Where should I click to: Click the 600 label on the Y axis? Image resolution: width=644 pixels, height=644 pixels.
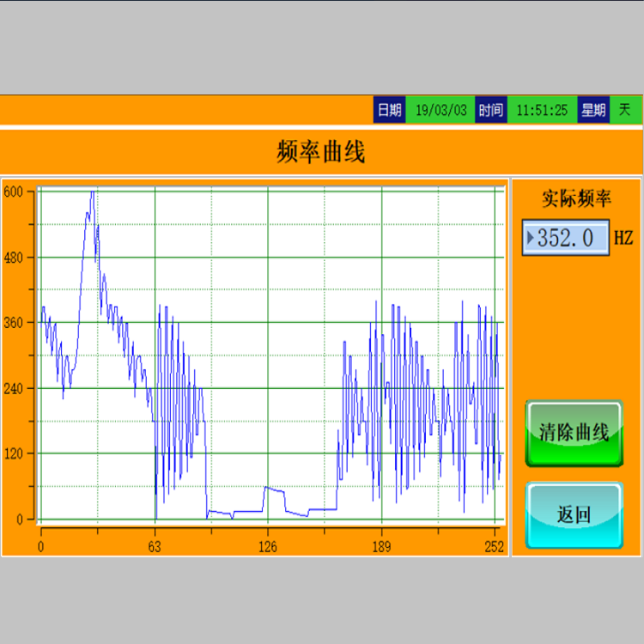pyautogui.click(x=14, y=192)
